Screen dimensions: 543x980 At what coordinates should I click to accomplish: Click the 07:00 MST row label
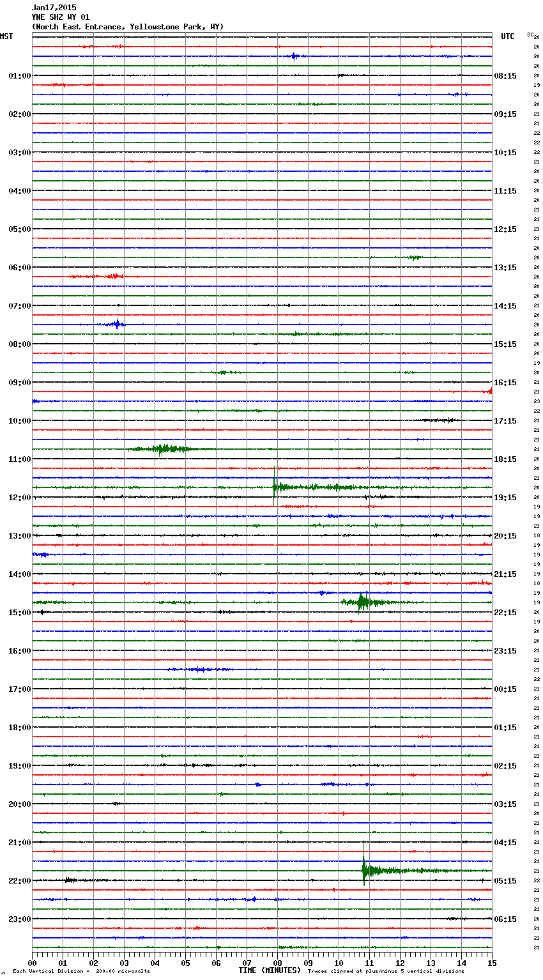pos(19,306)
